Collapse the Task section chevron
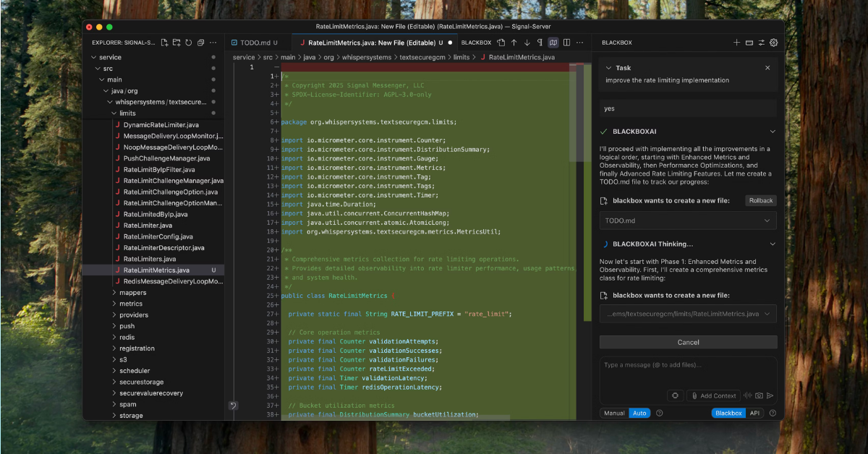This screenshot has width=868, height=454. (608, 68)
